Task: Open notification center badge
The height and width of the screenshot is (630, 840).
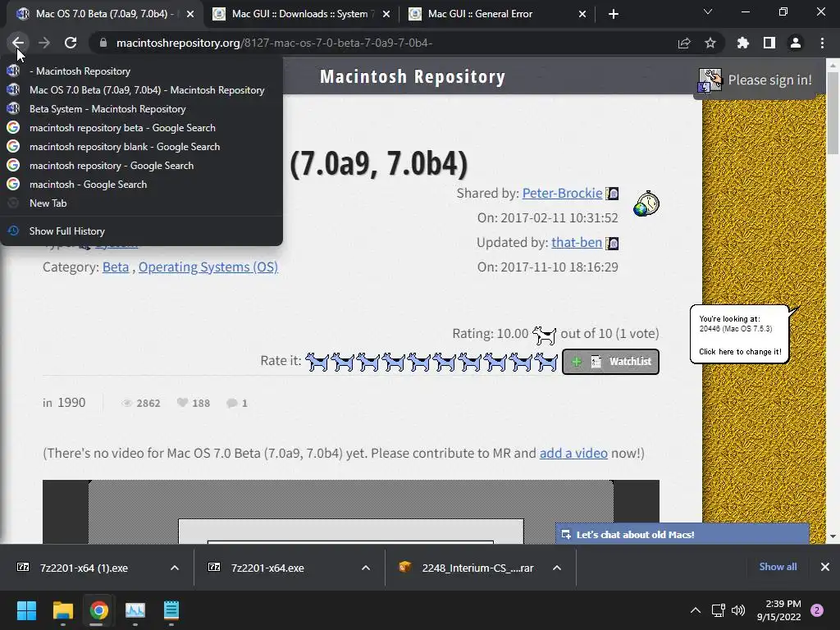Action: click(817, 610)
